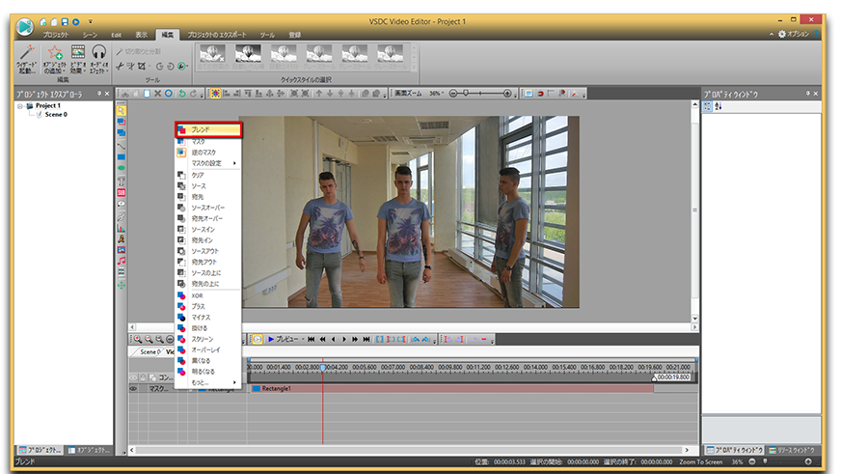Jump to end with the skip-to-end control
Screen dimensions: 868x474
(x=366, y=339)
